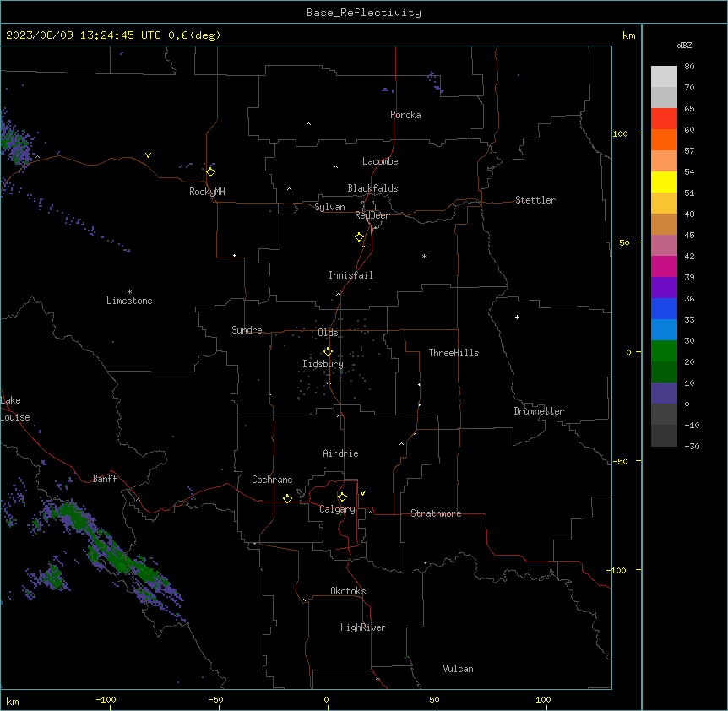
Task: Click the dBZ legend heading
Action: point(684,45)
